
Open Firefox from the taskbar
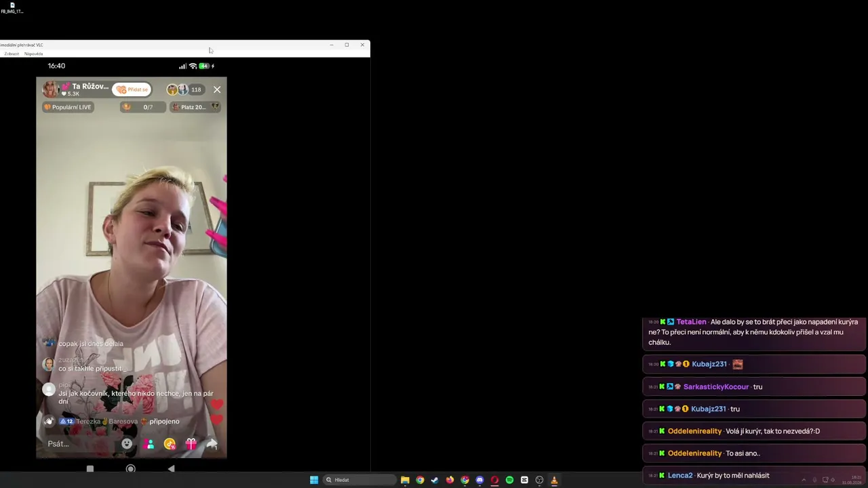coord(450,480)
